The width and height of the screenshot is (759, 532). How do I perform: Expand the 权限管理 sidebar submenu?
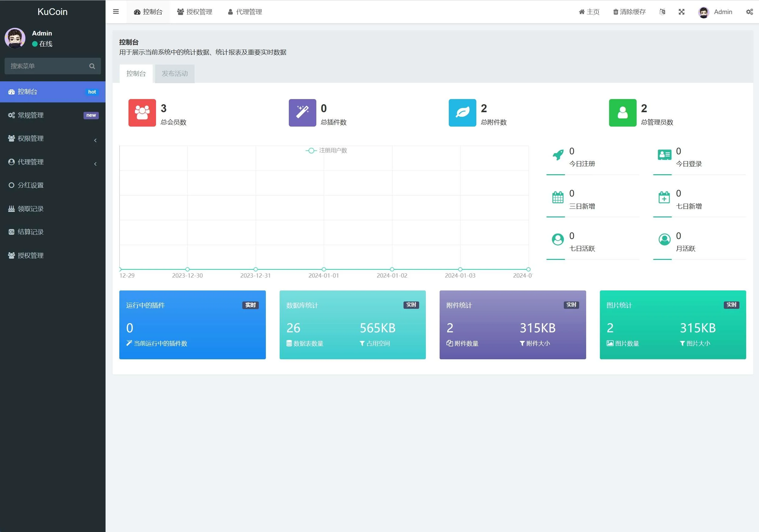[x=53, y=139]
